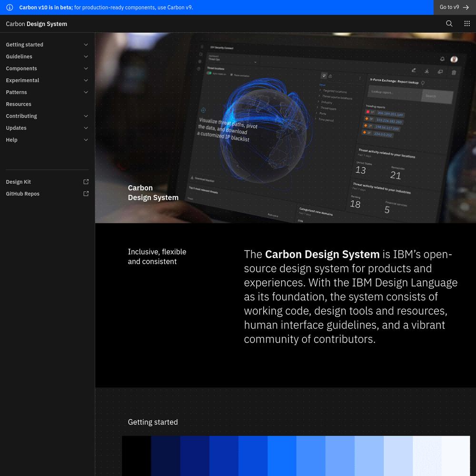Open the GitHub Repos link
Image resolution: width=476 pixels, height=476 pixels.
[47, 193]
